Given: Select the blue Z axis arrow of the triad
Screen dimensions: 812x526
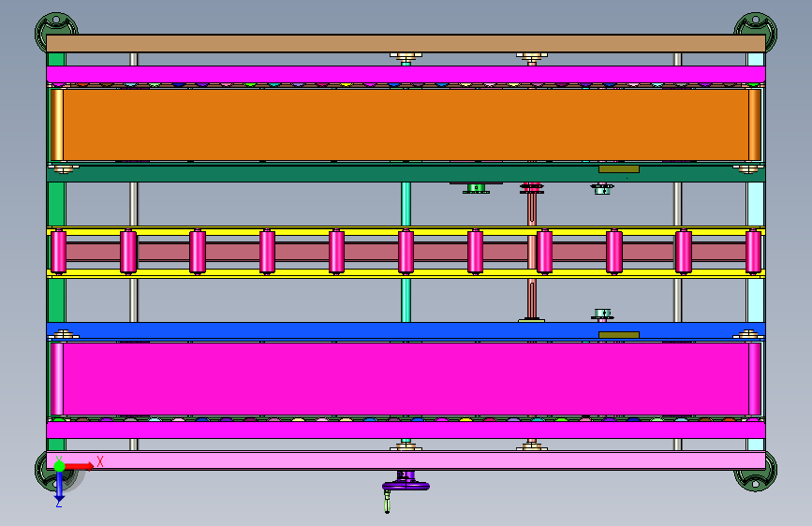Looking at the screenshot, I should click(x=59, y=487).
